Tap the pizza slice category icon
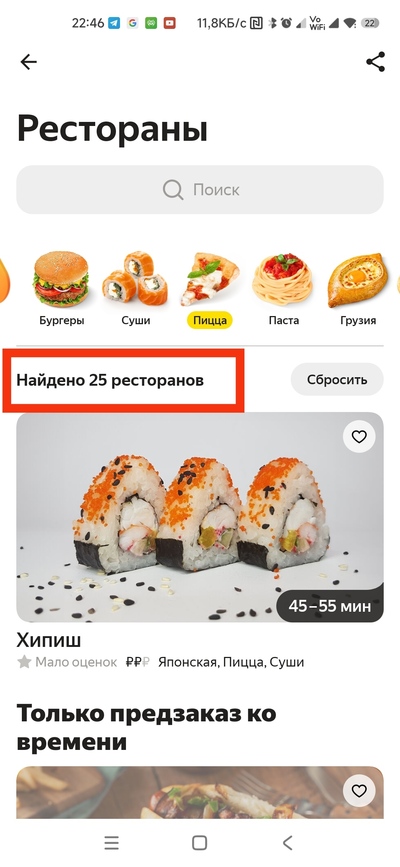Image resolution: width=400 pixels, height=867 pixels. point(210,279)
